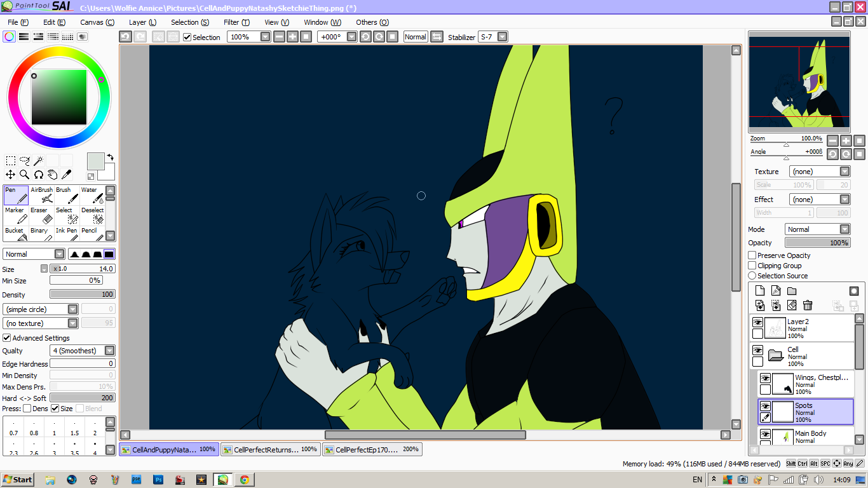Click the layer Opacity slider bar
The width and height of the screenshot is (868, 488).
817,243
